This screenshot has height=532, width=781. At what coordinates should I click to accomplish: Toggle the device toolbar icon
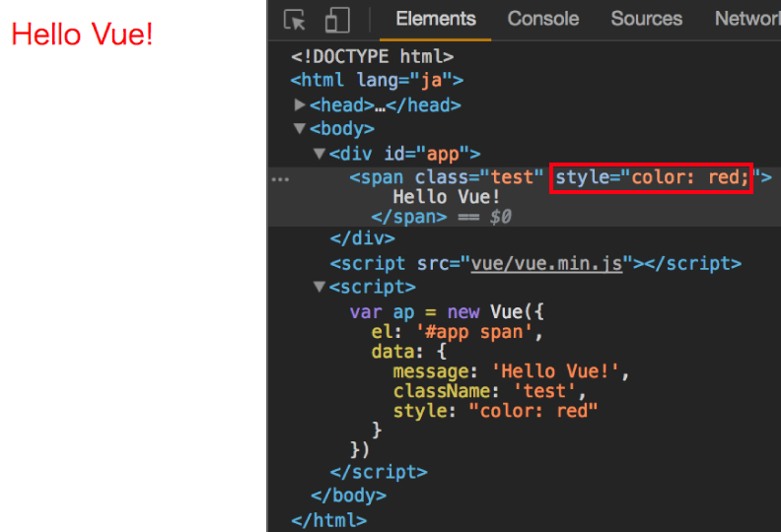coord(337,20)
